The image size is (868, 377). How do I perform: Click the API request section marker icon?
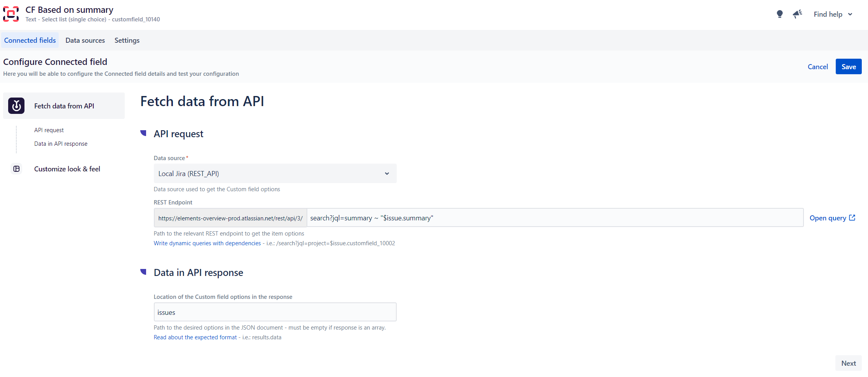pos(143,133)
